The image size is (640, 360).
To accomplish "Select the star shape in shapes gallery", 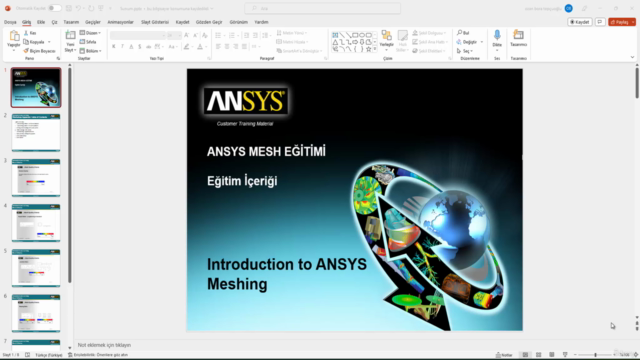I will 369,49.
